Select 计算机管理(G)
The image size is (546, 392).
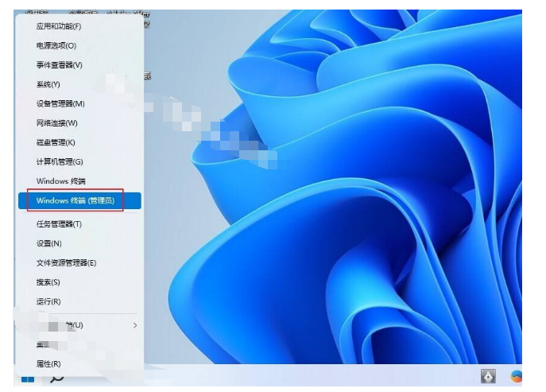click(60, 161)
